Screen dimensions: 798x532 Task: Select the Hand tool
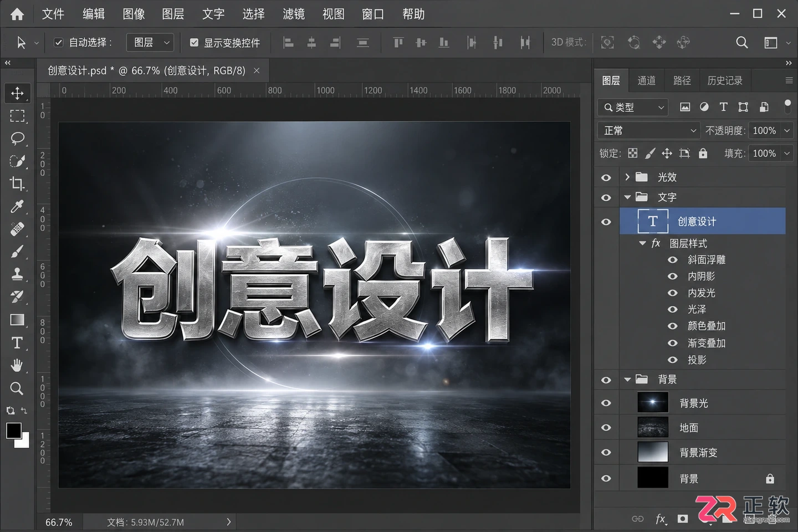pos(17,365)
